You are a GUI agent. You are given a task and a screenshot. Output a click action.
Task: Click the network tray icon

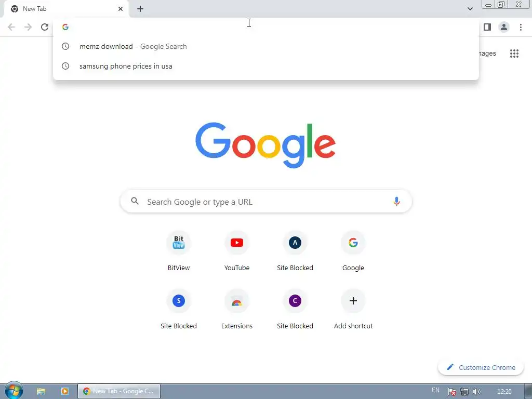coord(464,392)
